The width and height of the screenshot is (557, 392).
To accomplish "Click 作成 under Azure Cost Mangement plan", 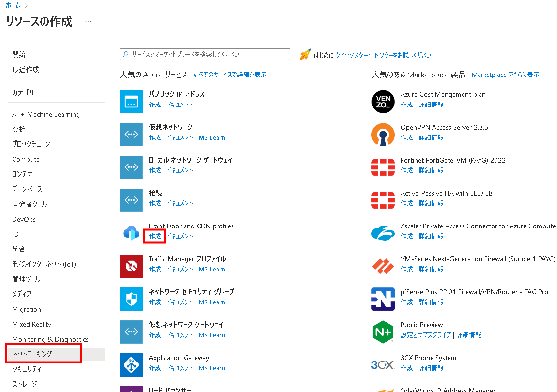I will click(x=407, y=105).
